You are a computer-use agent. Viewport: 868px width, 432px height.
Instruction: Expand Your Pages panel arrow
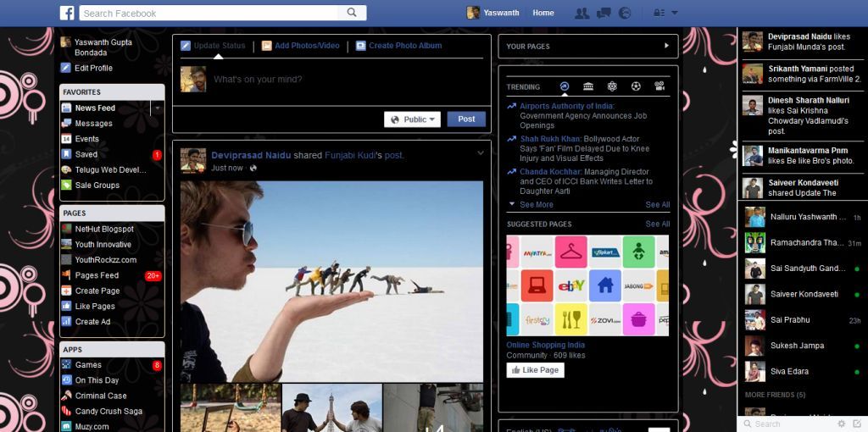click(x=666, y=46)
